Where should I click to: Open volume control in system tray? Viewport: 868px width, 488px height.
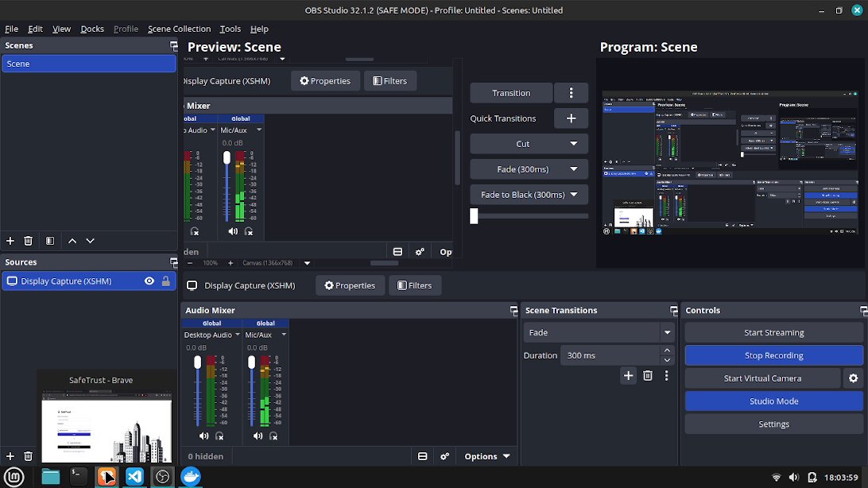794,477
